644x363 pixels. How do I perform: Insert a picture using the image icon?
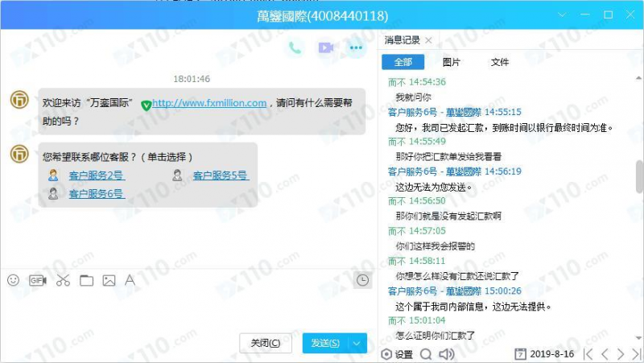click(109, 280)
